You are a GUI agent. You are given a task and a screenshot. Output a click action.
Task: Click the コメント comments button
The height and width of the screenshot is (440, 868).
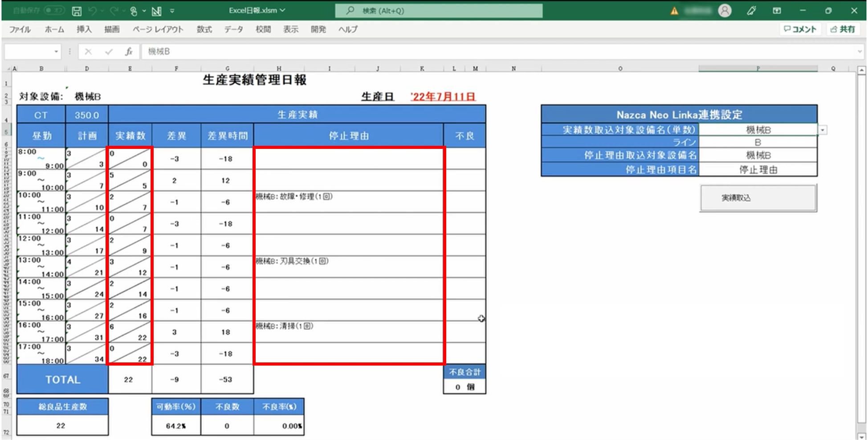(800, 29)
